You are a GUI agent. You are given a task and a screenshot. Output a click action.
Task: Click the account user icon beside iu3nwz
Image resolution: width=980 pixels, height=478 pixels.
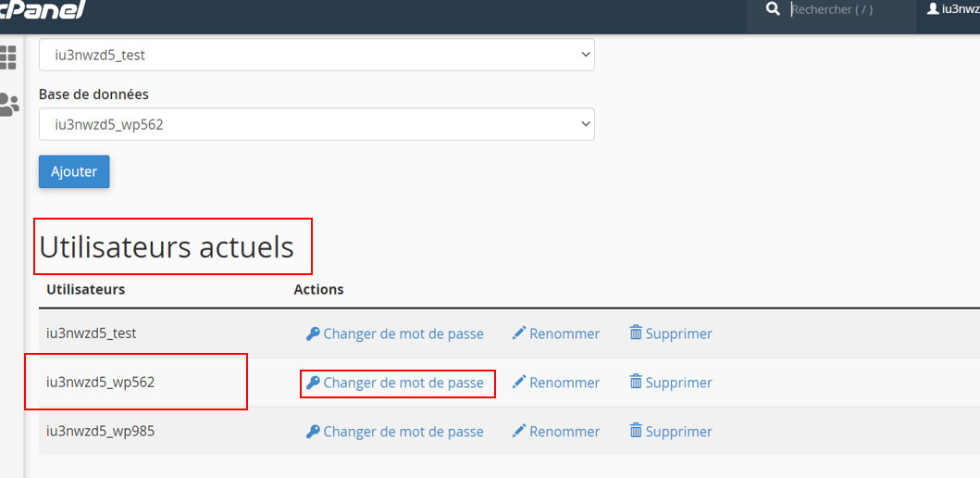(x=933, y=8)
